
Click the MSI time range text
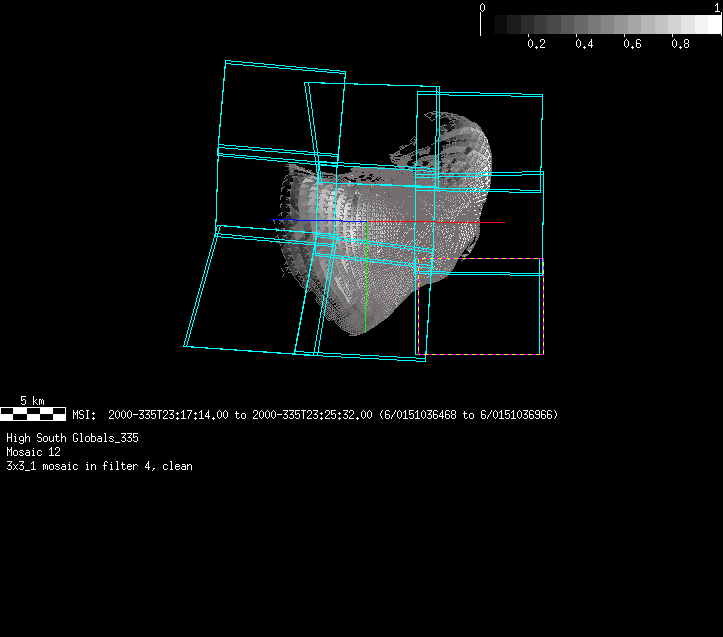tap(315, 415)
